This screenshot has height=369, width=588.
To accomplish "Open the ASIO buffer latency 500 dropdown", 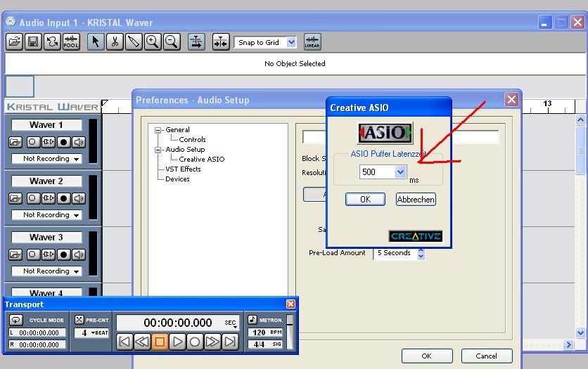I will [x=400, y=172].
